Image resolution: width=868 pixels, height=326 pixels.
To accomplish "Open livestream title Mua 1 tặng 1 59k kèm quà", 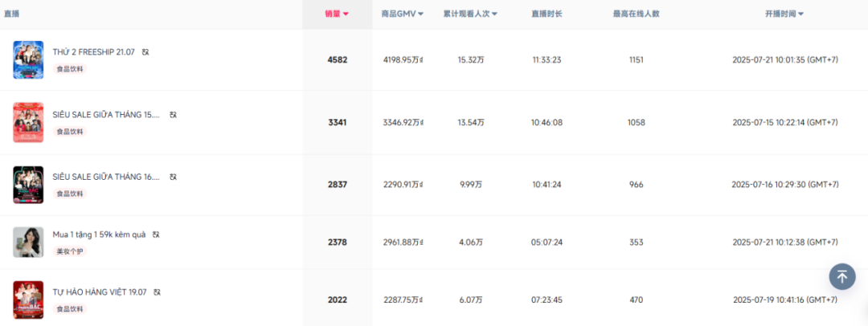I will click(99, 234).
